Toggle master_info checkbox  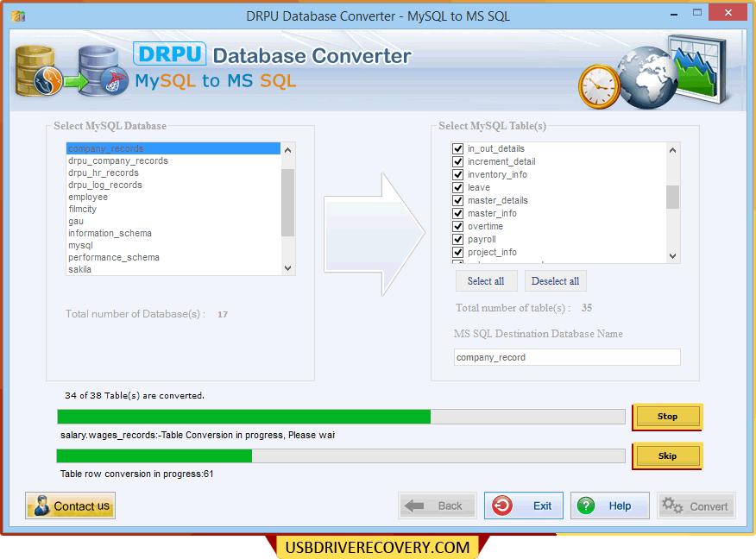(x=457, y=213)
